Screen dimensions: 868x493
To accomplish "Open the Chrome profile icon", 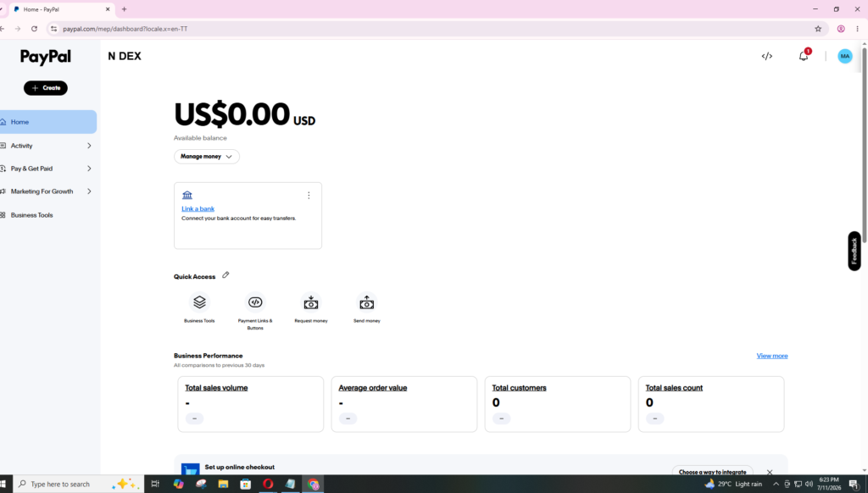I will point(841,29).
